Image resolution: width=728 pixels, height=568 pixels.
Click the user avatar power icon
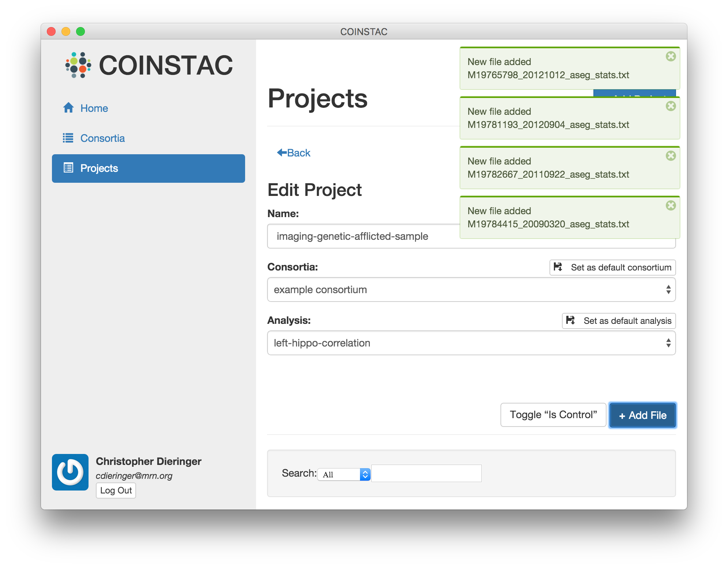[70, 472]
